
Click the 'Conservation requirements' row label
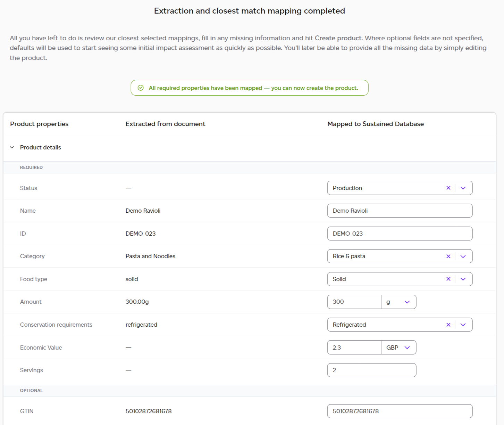(x=56, y=325)
